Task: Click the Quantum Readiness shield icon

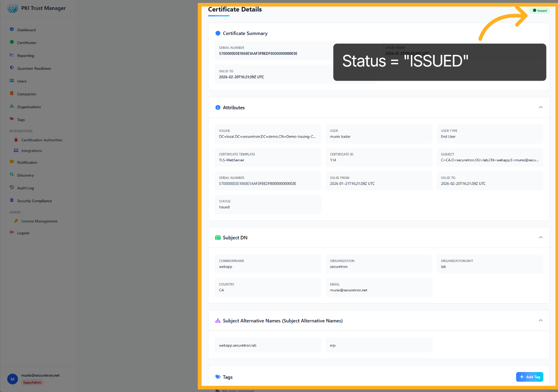Action: click(x=12, y=68)
